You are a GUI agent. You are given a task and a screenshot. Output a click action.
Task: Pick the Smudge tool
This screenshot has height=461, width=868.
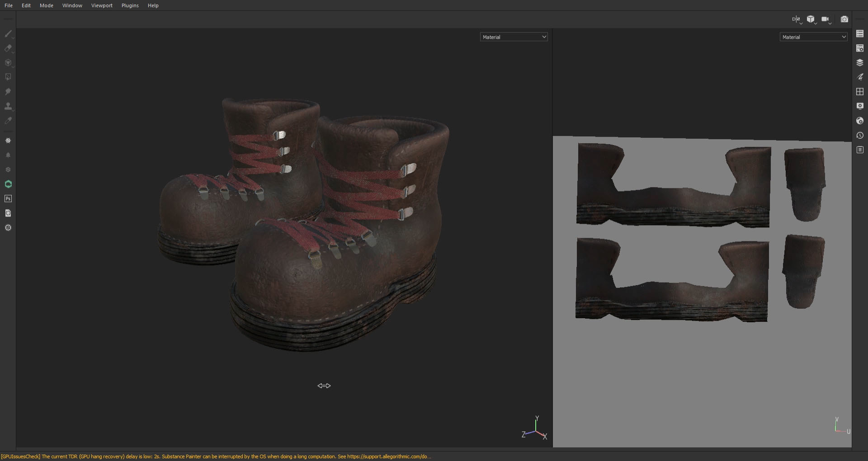(x=8, y=92)
